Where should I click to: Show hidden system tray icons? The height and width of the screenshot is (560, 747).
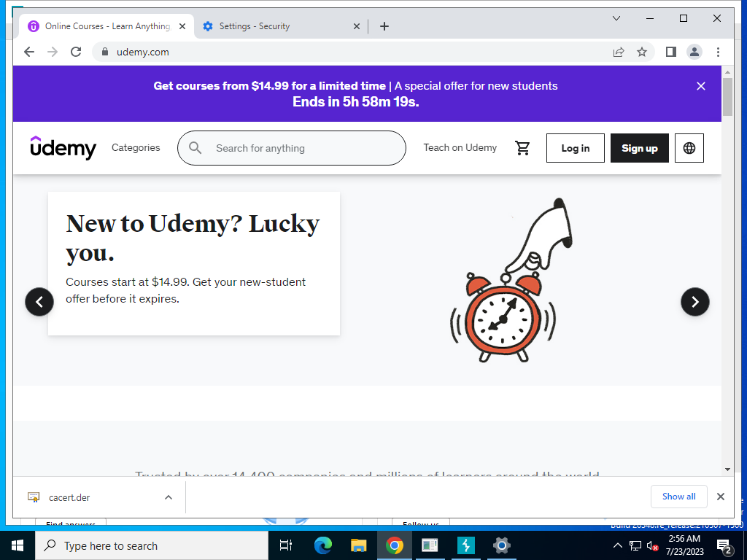(617, 545)
